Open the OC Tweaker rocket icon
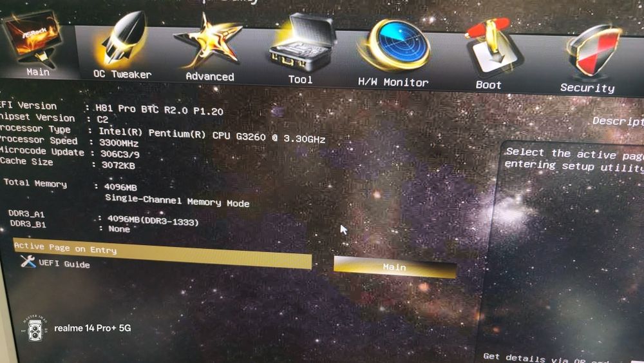This screenshot has width=644, height=363. pos(124,38)
